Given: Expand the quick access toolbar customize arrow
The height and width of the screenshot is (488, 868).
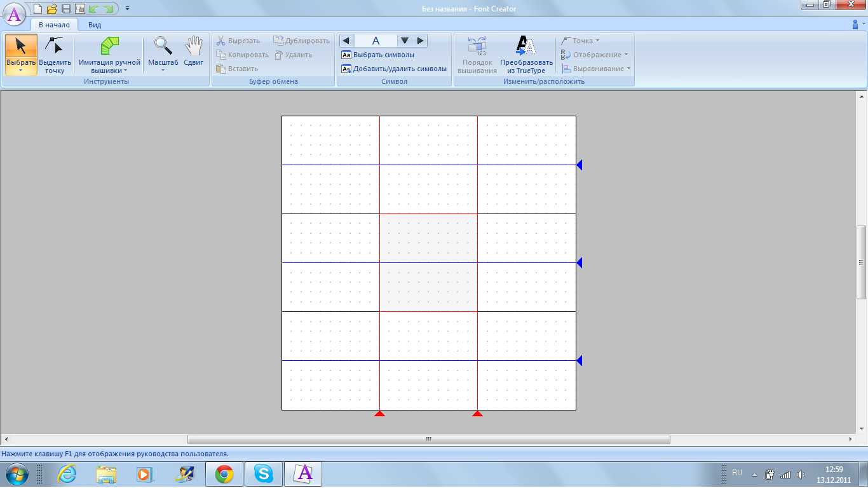Looking at the screenshot, I should [127, 9].
